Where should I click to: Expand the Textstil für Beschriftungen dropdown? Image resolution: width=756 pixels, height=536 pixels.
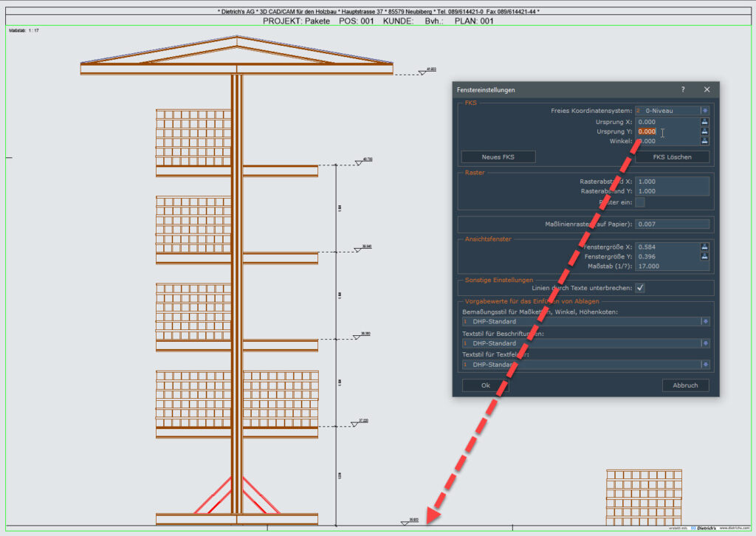pos(705,343)
